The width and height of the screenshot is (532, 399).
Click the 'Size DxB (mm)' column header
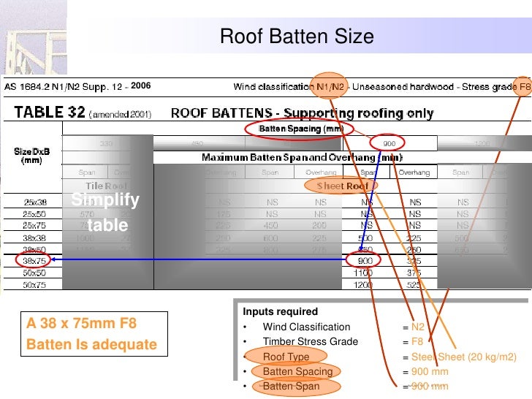click(31, 156)
